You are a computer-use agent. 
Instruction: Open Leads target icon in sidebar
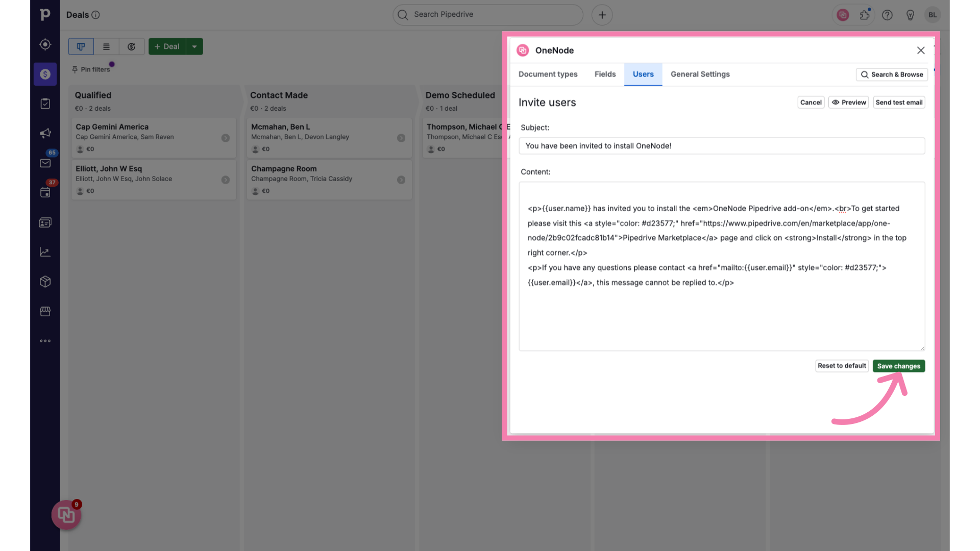pyautogui.click(x=45, y=44)
